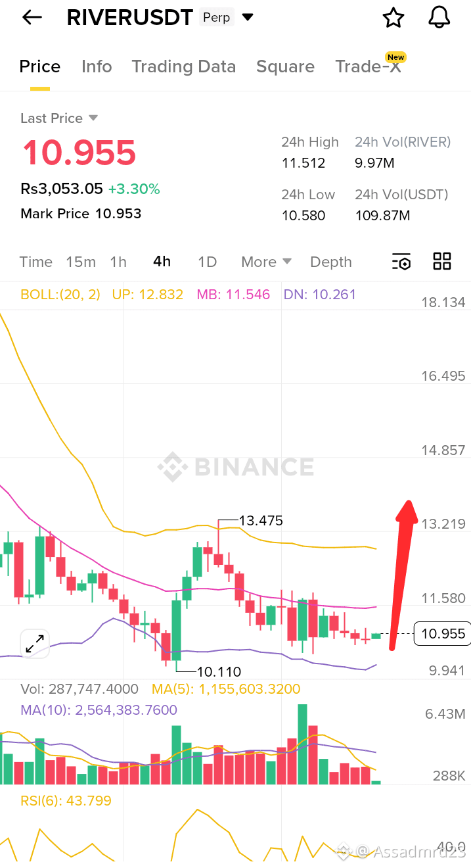Show the Depth chart view

click(331, 262)
